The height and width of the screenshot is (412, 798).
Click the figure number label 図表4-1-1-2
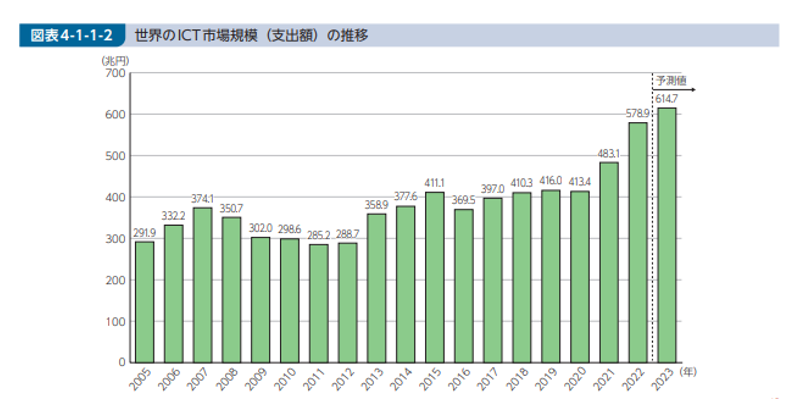pos(71,36)
